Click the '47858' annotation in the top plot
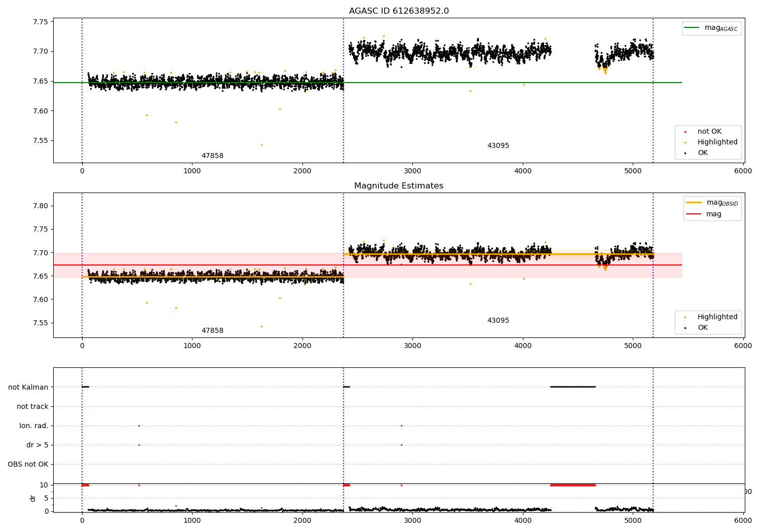 [x=212, y=156]
